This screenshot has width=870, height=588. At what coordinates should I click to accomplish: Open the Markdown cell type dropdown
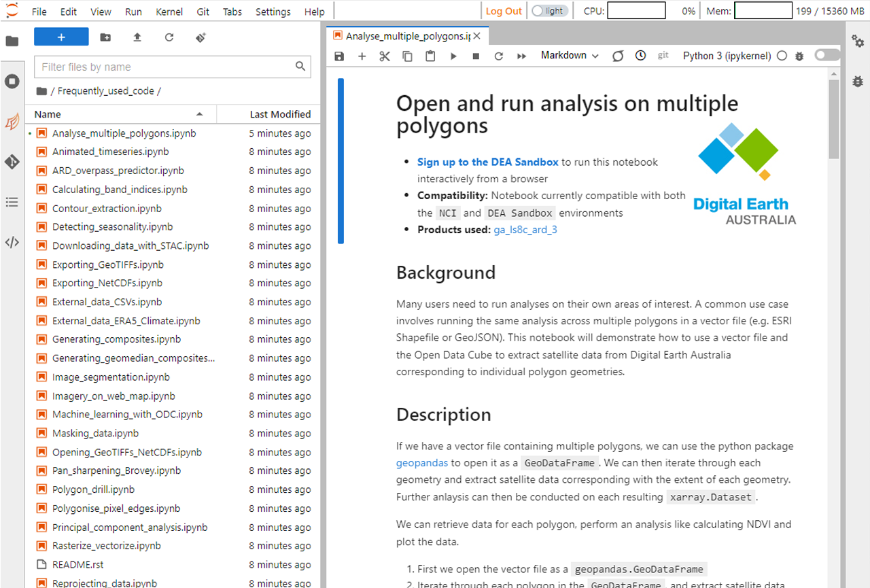570,56
